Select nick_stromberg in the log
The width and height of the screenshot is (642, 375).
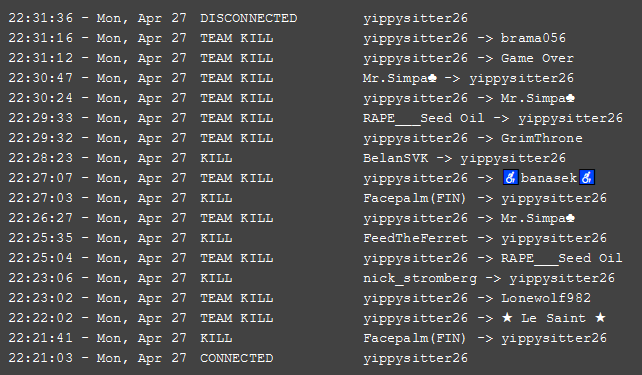click(420, 278)
